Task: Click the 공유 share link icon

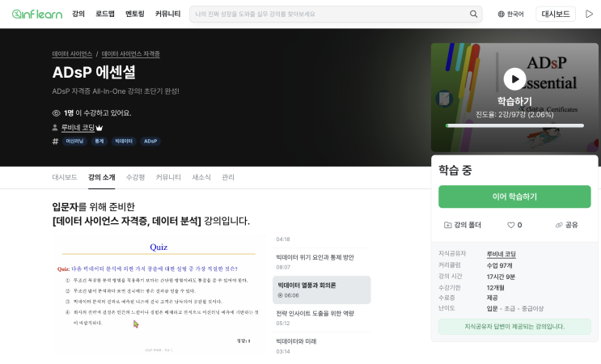Action: [x=559, y=225]
